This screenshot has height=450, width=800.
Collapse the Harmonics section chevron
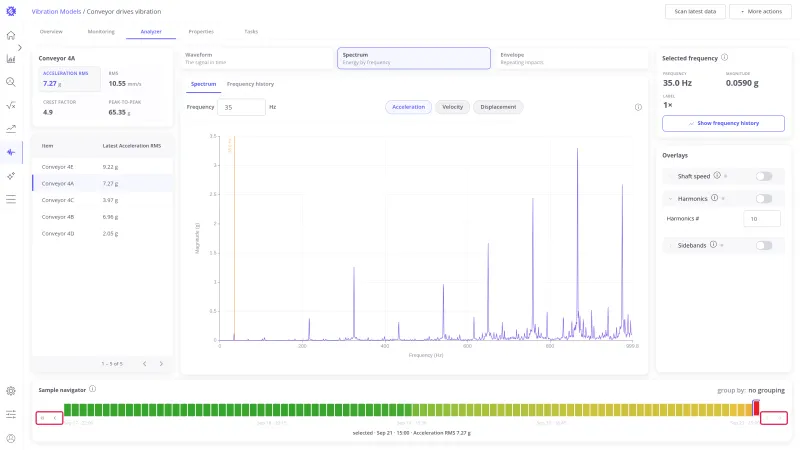670,198
